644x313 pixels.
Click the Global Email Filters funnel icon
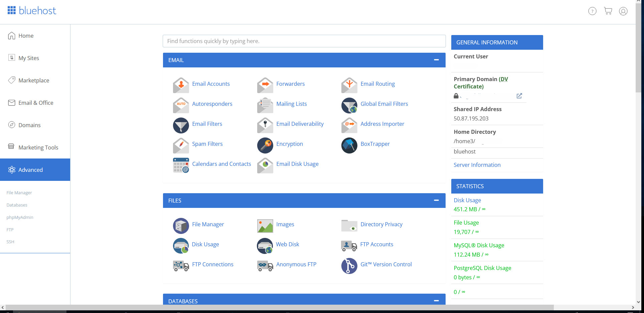349,105
